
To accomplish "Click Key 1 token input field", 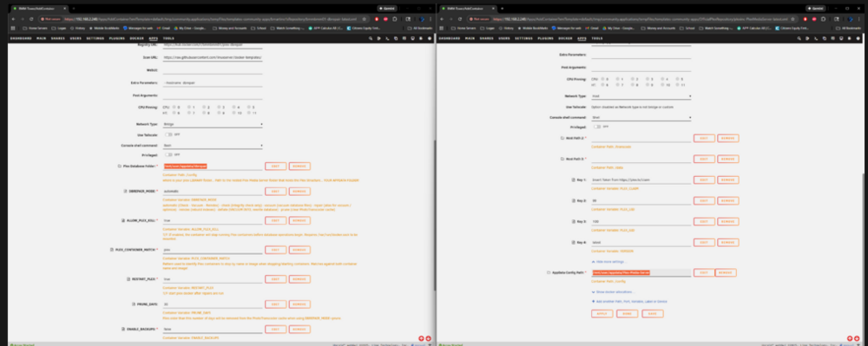I will click(x=641, y=180).
